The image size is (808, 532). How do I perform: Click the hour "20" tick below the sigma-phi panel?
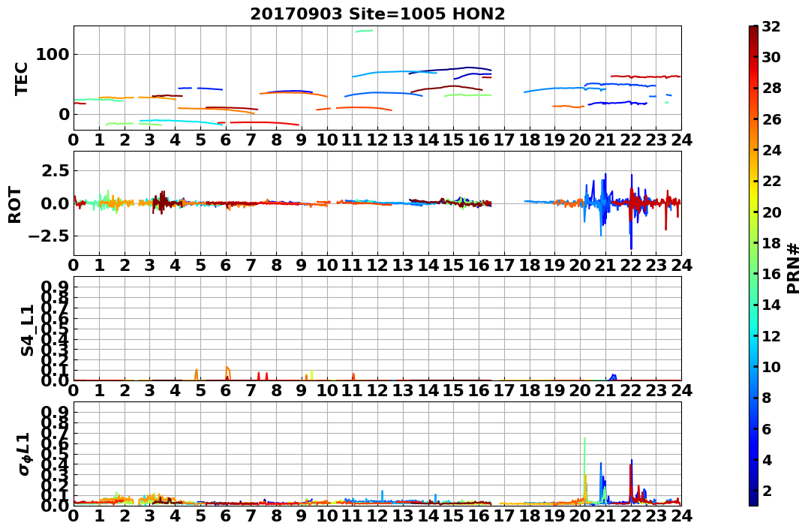(x=580, y=515)
